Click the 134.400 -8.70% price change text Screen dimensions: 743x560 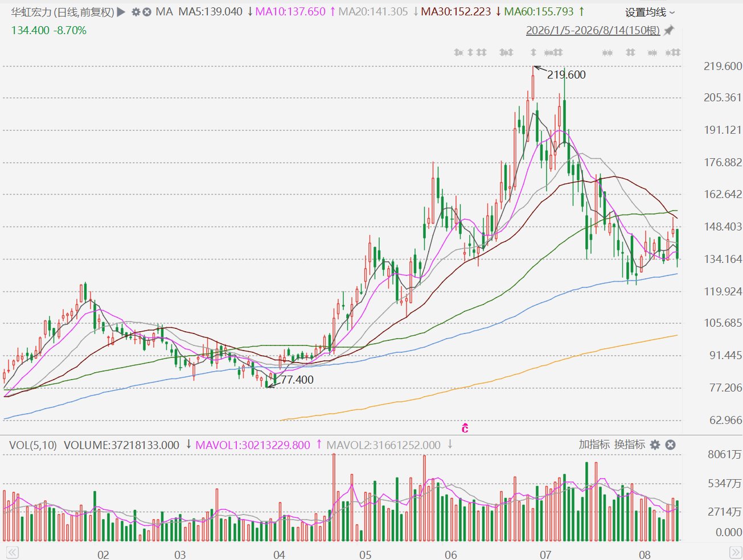point(49,31)
